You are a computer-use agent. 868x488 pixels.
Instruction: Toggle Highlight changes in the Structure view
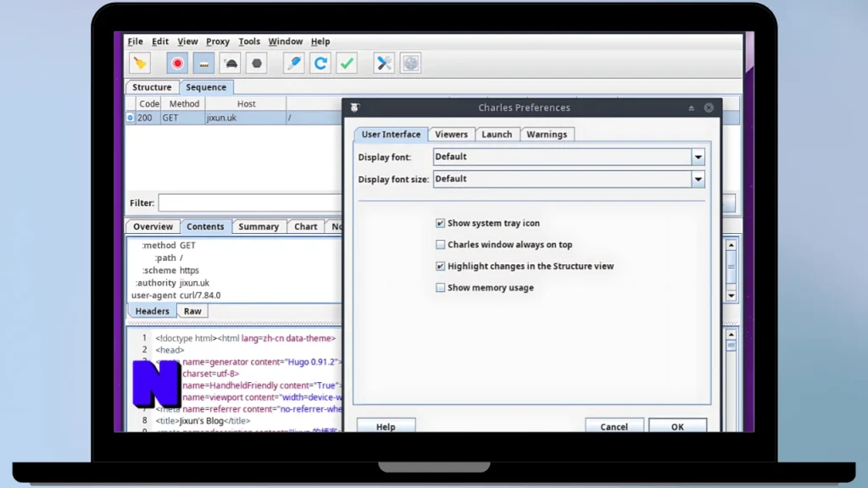pos(440,266)
